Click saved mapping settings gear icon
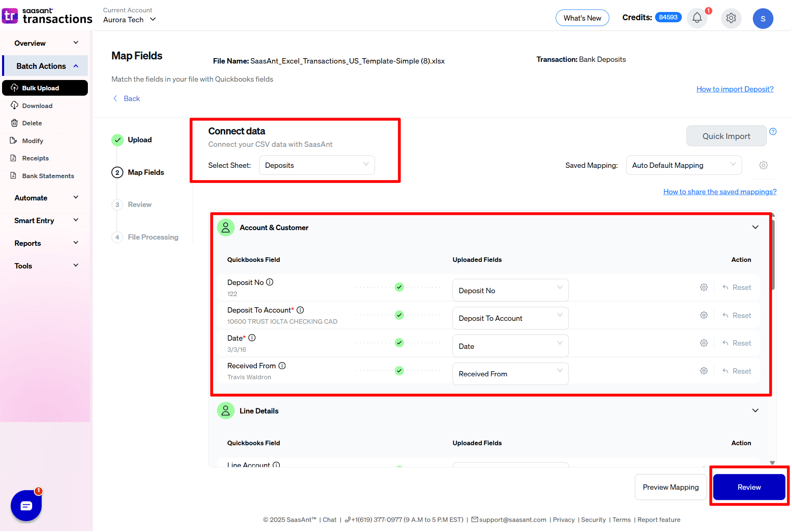 tap(764, 165)
